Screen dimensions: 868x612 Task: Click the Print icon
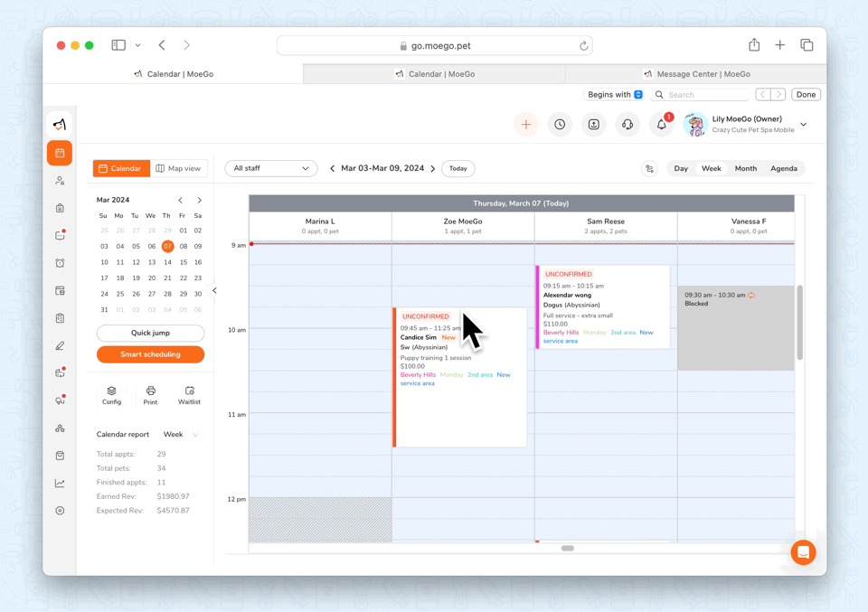[x=151, y=395]
